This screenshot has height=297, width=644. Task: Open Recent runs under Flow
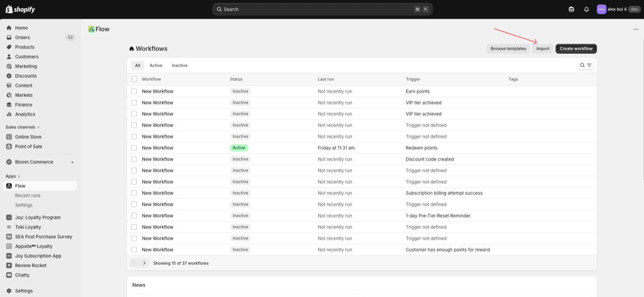pyautogui.click(x=28, y=195)
